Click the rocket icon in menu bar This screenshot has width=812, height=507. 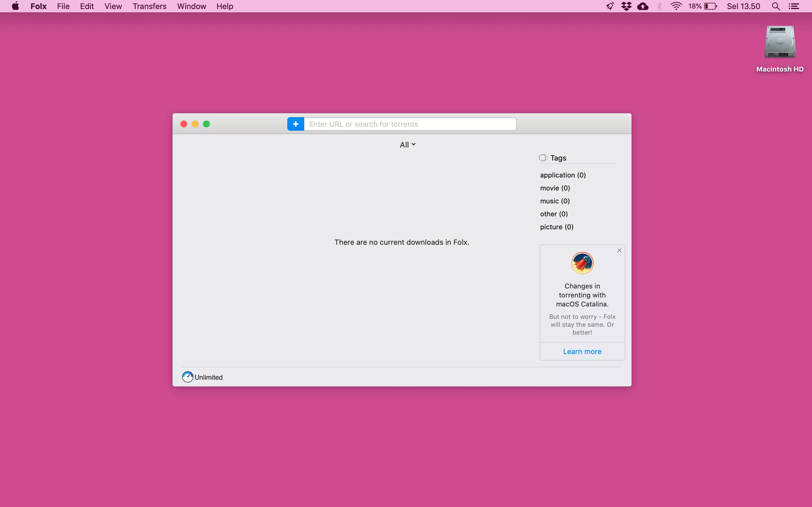click(610, 6)
